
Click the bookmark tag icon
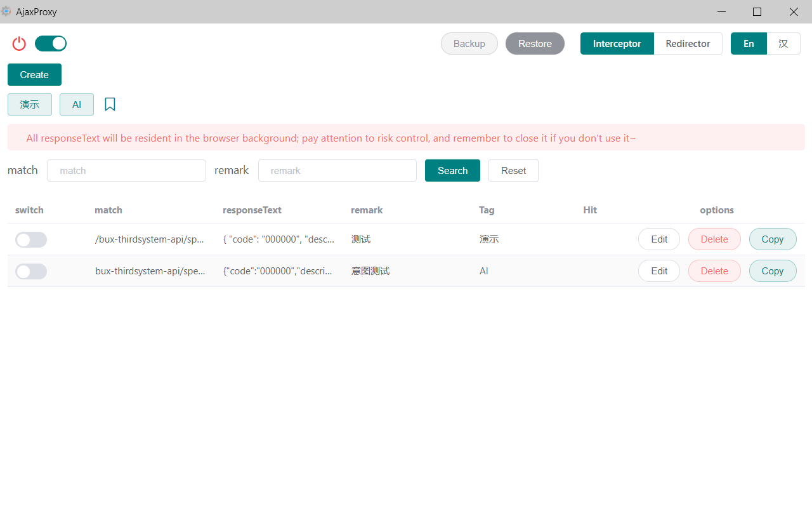(x=110, y=104)
